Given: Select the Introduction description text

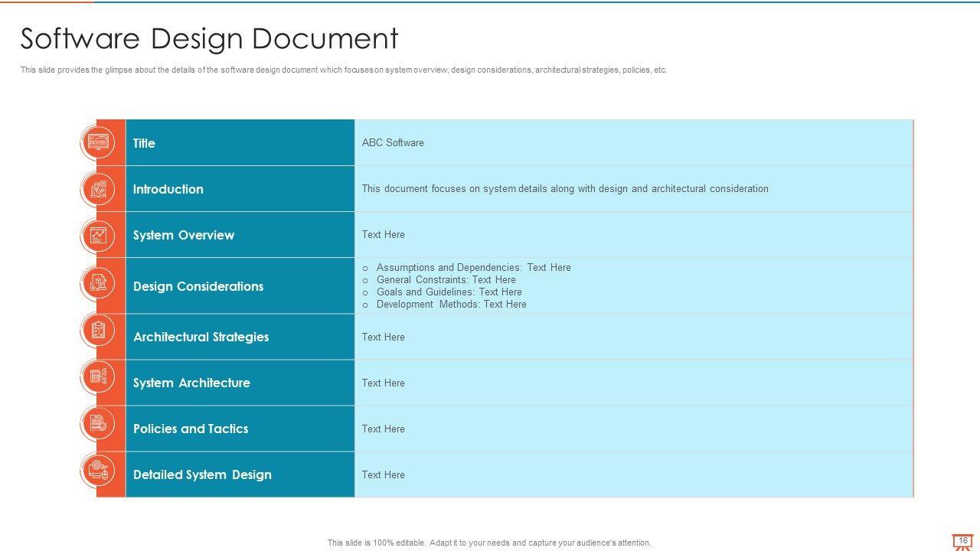Looking at the screenshot, I should [x=565, y=189].
